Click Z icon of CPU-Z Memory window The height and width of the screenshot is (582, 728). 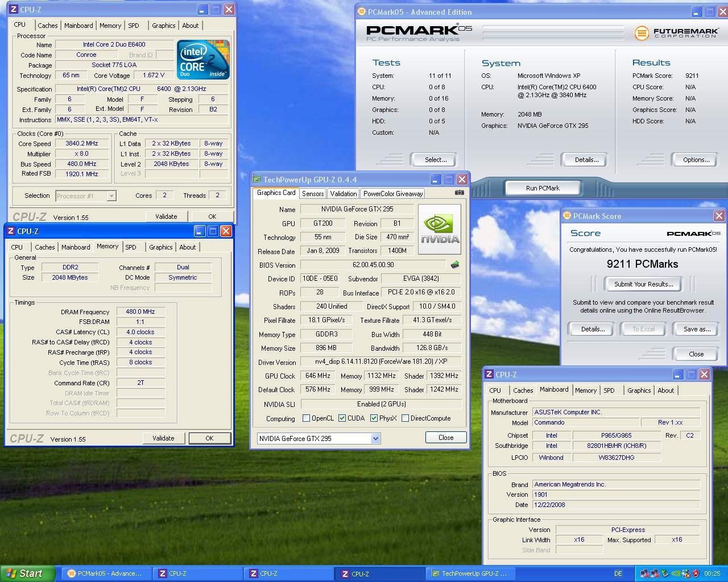point(11,231)
